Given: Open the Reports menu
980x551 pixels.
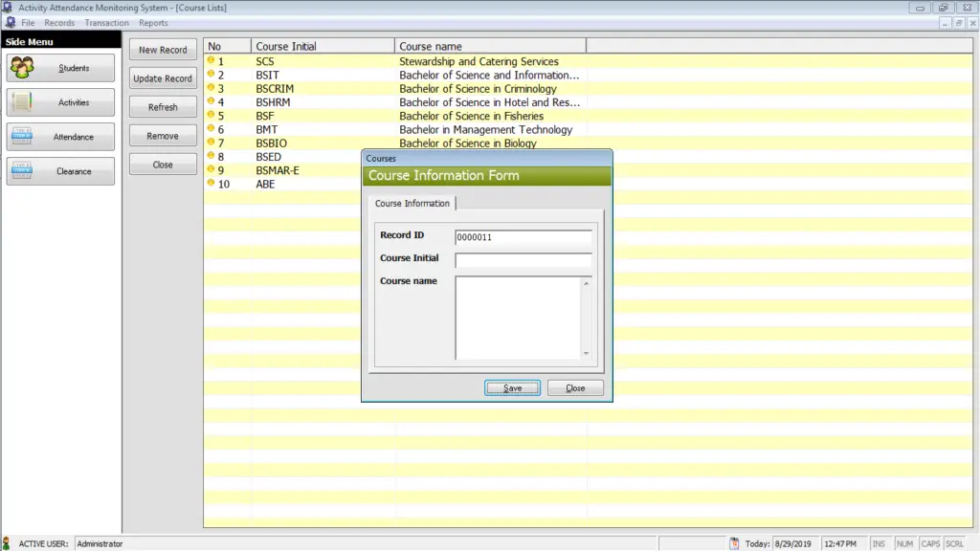Looking at the screenshot, I should pos(153,22).
